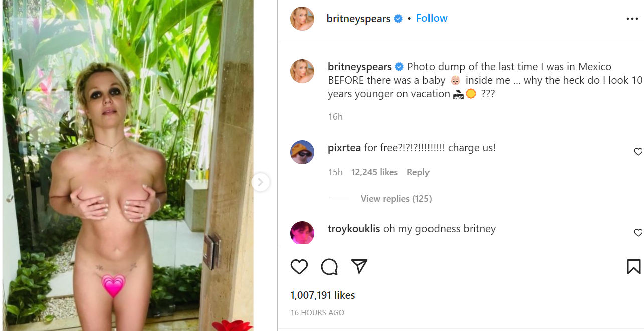
Task: Like the post with the heart icon
Action: click(299, 267)
